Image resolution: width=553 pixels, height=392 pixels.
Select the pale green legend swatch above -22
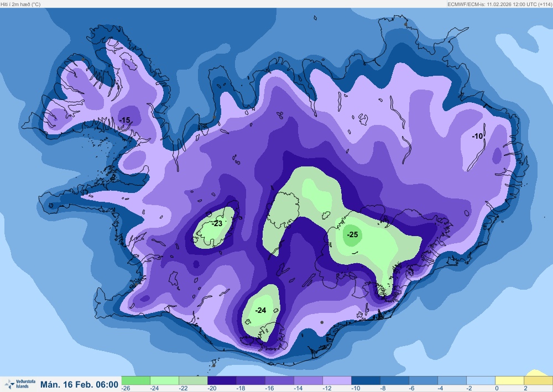point(193,380)
